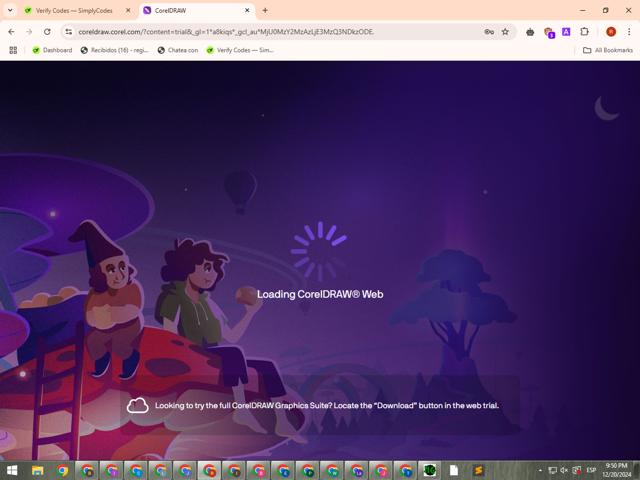Click the muted volume icon
Viewport: 640px width, 480px height.
[564, 471]
